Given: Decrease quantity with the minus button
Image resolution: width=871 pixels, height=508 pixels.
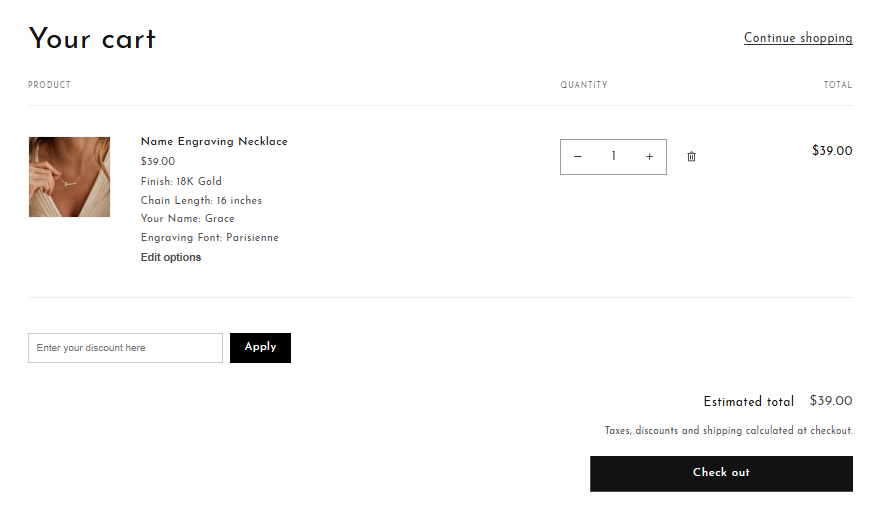Looking at the screenshot, I should pos(578,157).
